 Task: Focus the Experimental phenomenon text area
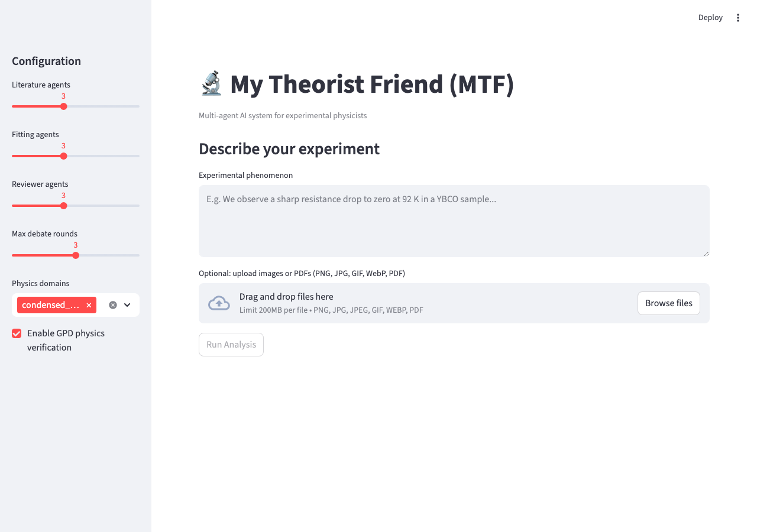click(x=454, y=221)
